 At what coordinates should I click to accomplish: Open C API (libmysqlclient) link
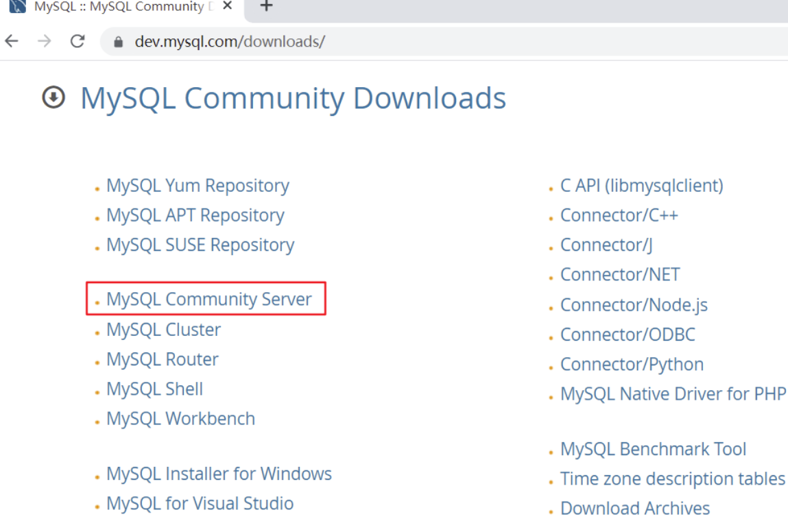tap(642, 186)
